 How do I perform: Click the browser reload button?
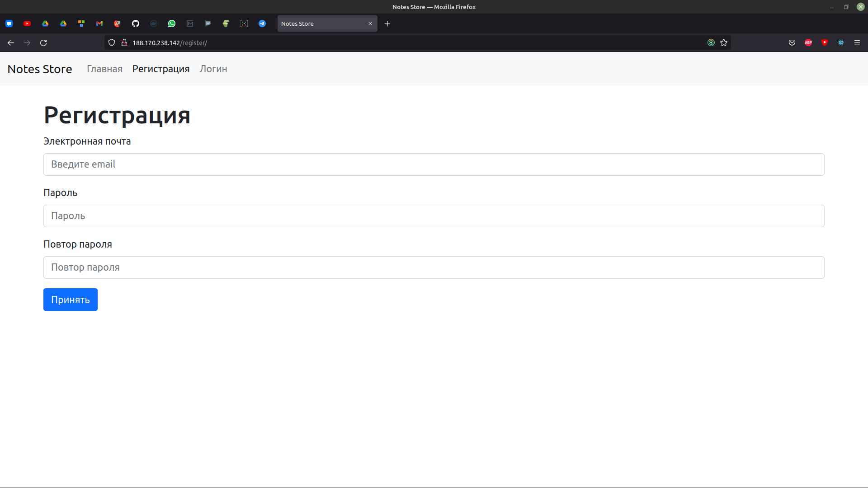[43, 43]
